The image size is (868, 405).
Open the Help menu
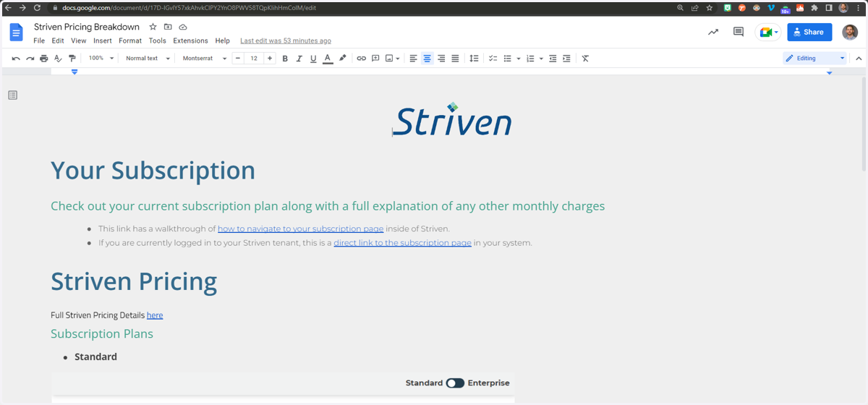(x=223, y=41)
